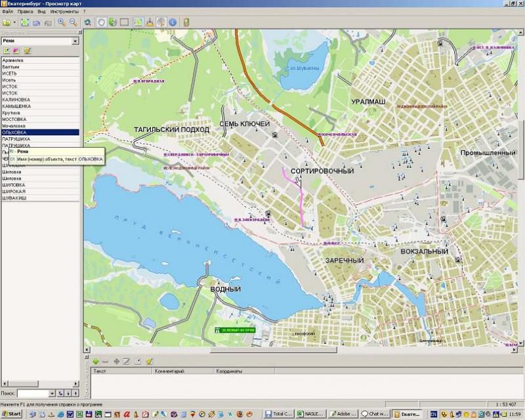Select the hand pan tool
This screenshot has width=525, height=420.
(102, 22)
